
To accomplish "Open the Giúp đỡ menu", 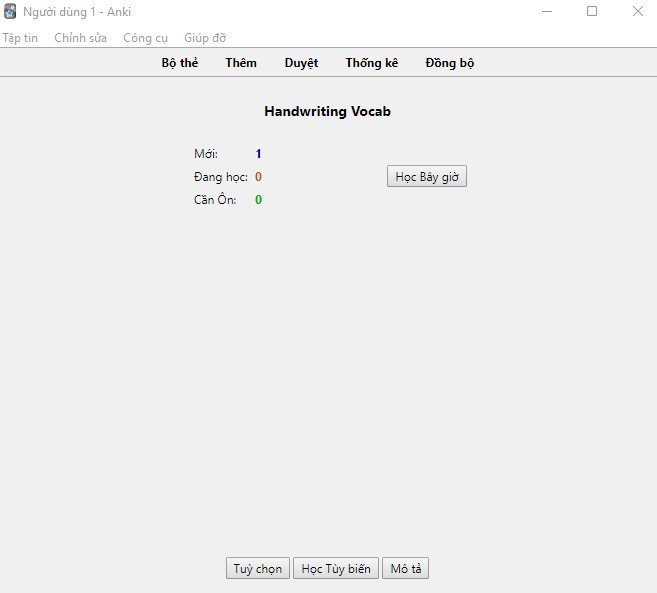I will [x=205, y=38].
